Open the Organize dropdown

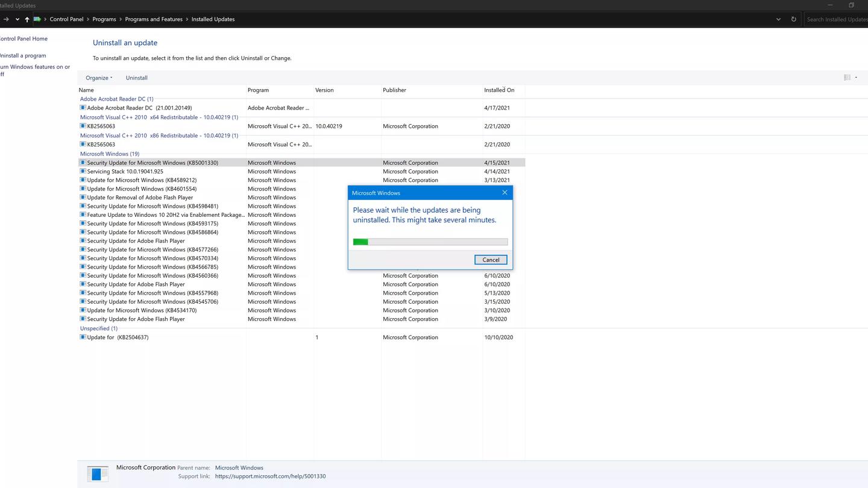(98, 77)
